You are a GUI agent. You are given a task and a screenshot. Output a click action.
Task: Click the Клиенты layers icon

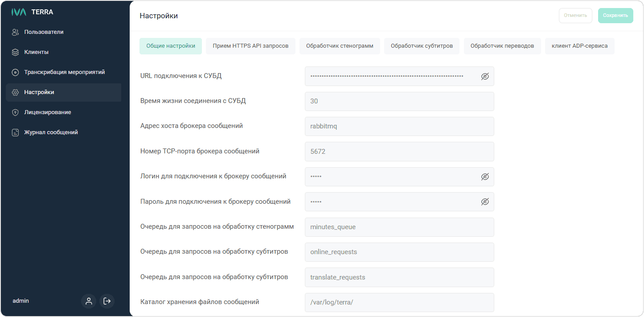tap(15, 52)
